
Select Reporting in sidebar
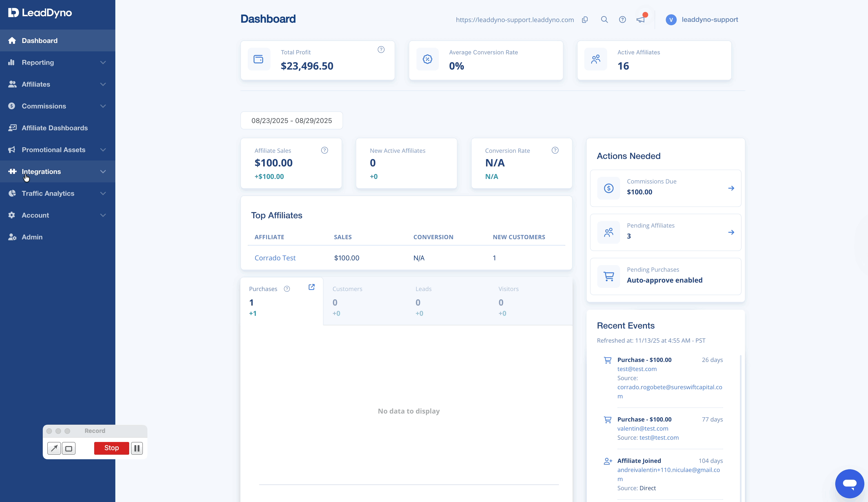(x=58, y=63)
